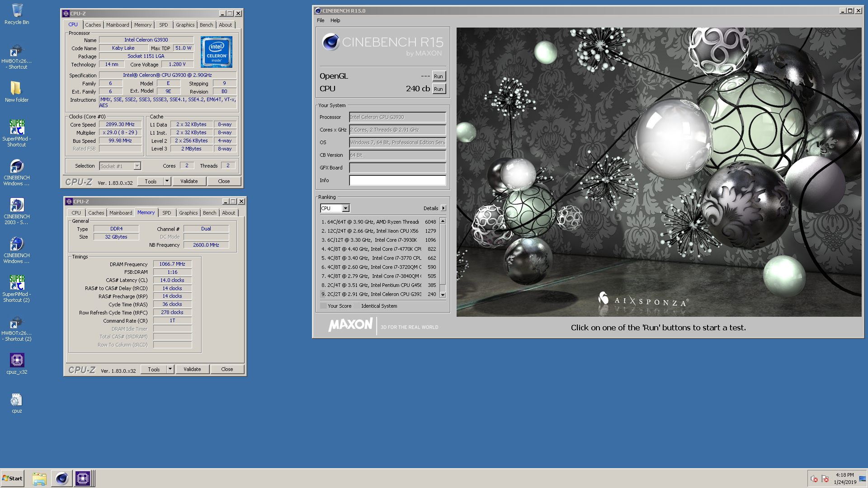Open the Tools dropdown arrow in bottom CPU-Z

pyautogui.click(x=170, y=369)
